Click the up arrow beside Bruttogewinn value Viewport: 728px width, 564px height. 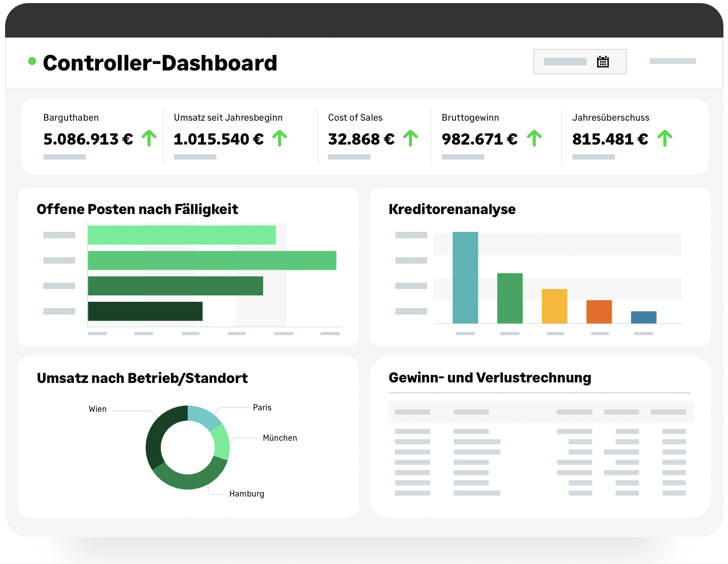click(534, 138)
